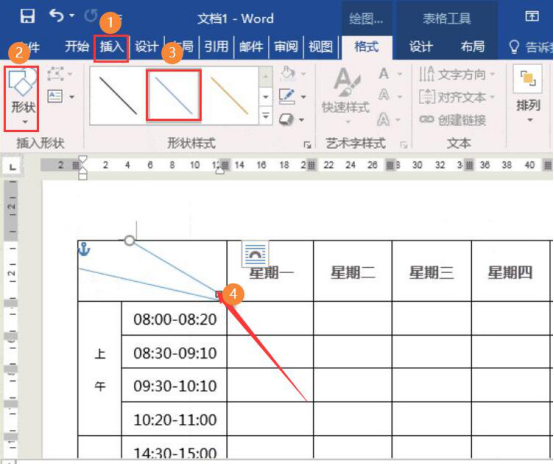Click the 上午 merged cell

click(x=100, y=369)
